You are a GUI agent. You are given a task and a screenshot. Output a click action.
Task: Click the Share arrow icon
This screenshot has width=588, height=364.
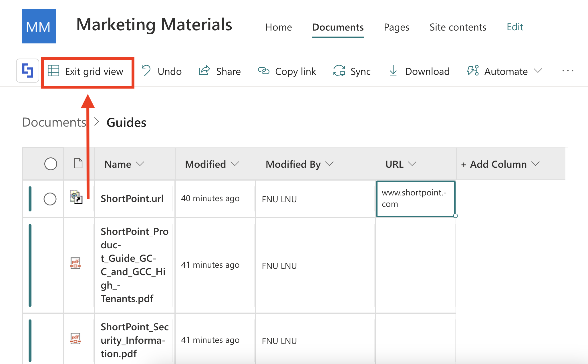[204, 71]
